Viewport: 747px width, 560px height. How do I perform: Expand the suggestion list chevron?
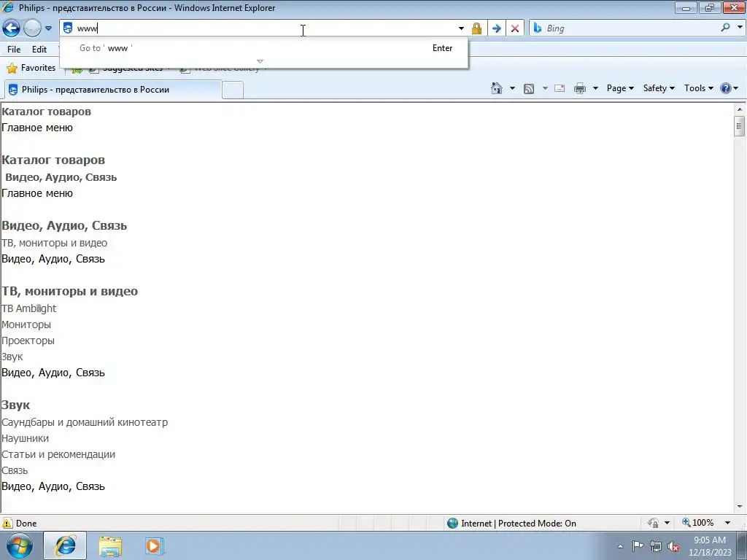point(260,61)
